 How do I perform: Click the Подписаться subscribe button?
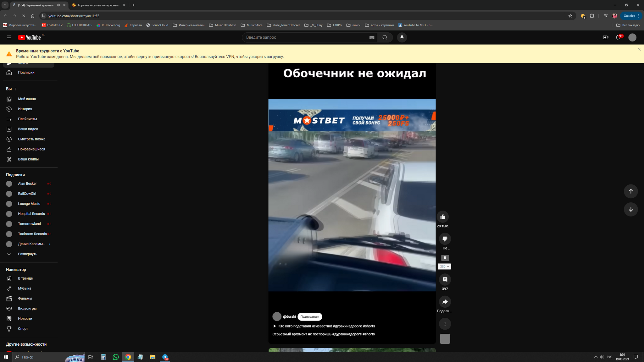click(309, 317)
